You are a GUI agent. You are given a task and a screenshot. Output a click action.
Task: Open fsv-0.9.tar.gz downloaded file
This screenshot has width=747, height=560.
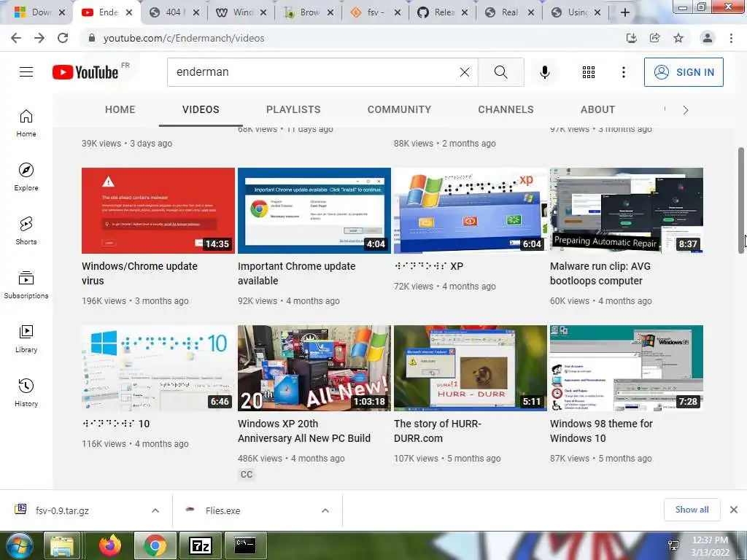tap(62, 510)
